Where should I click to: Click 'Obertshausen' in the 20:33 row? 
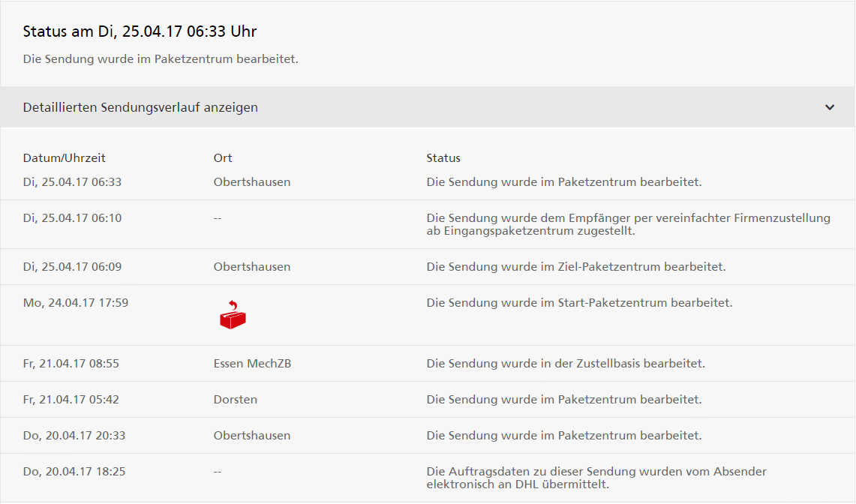pos(251,435)
